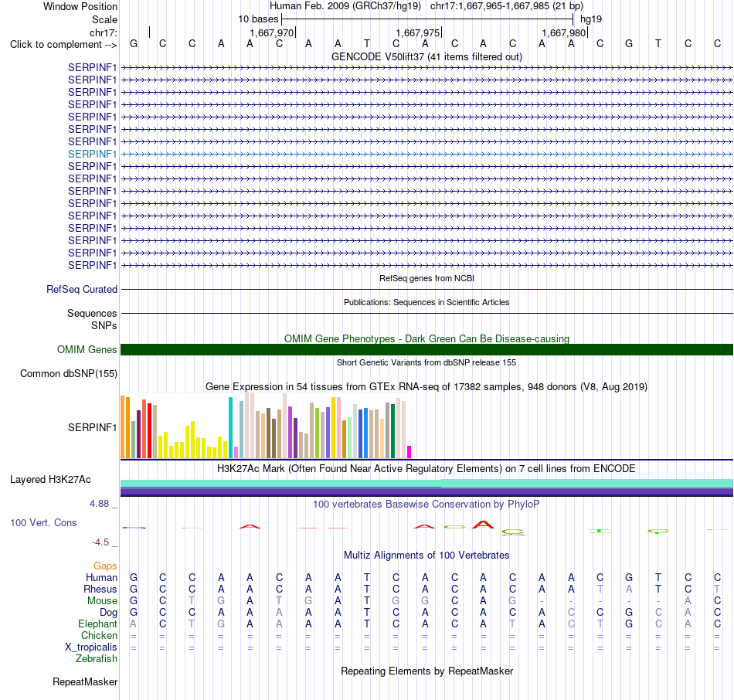Open 'Repeating Elements by RepeatMasker' title

pos(426,671)
